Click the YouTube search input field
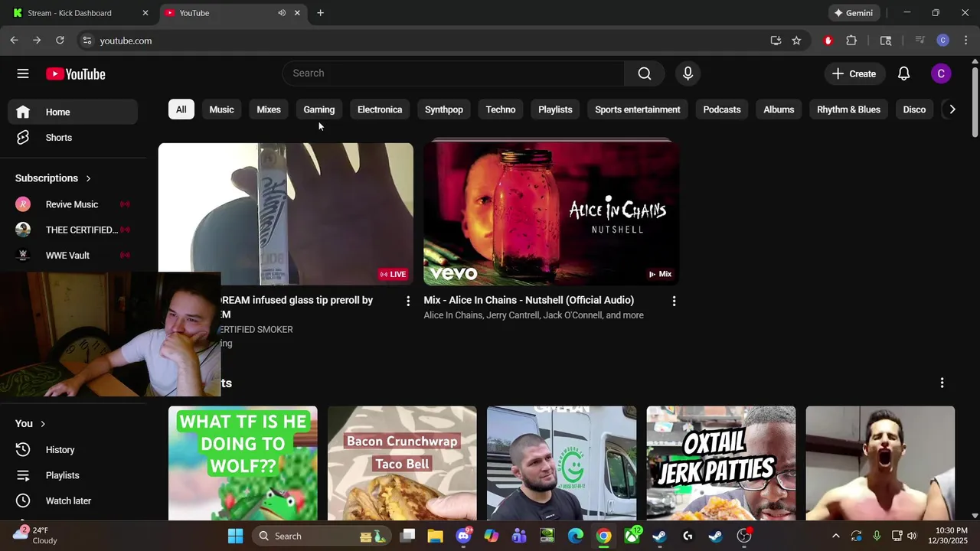Viewport: 980px width, 551px height. (453, 73)
